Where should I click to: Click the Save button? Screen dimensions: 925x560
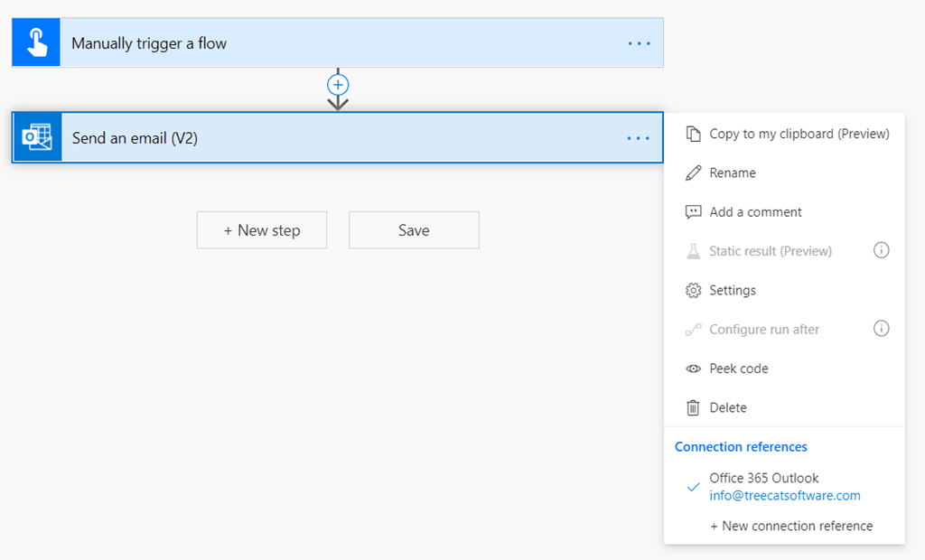coord(414,230)
